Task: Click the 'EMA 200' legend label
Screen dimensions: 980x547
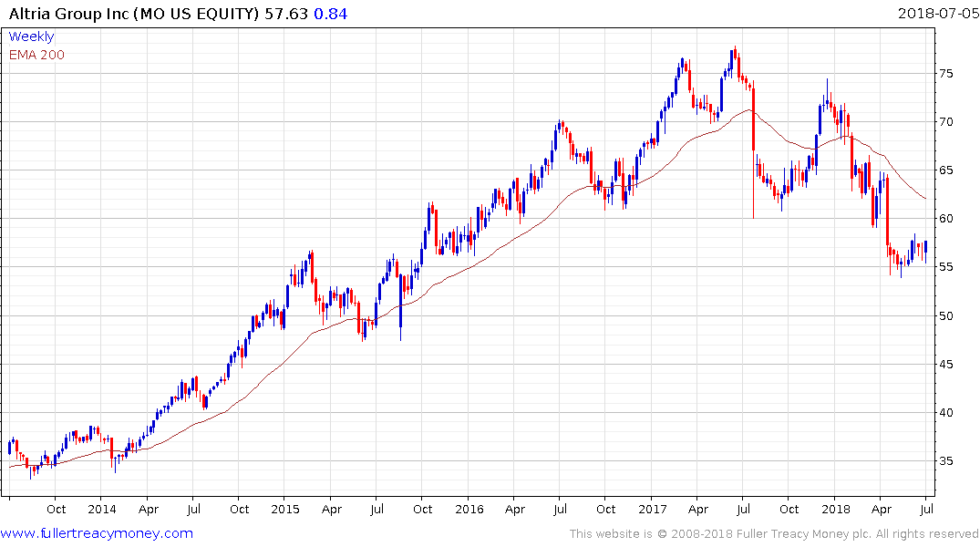Action: 36,55
